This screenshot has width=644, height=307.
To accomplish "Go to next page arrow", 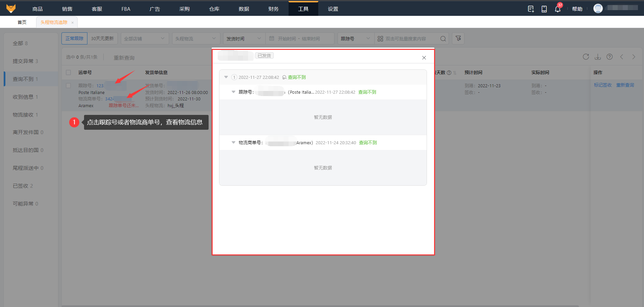I will pos(634,57).
